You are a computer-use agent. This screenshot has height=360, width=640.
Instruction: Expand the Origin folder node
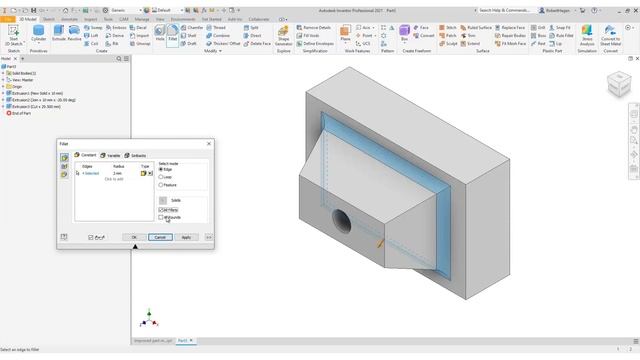(x=3, y=87)
